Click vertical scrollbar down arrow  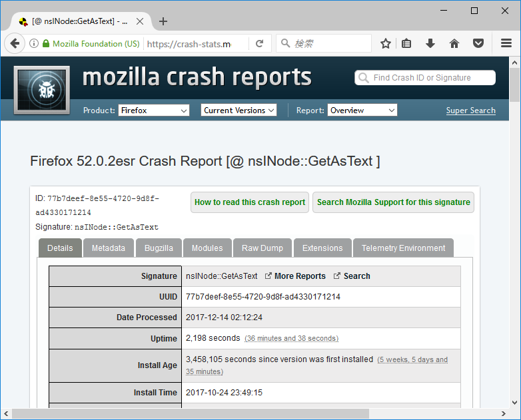tap(514, 403)
